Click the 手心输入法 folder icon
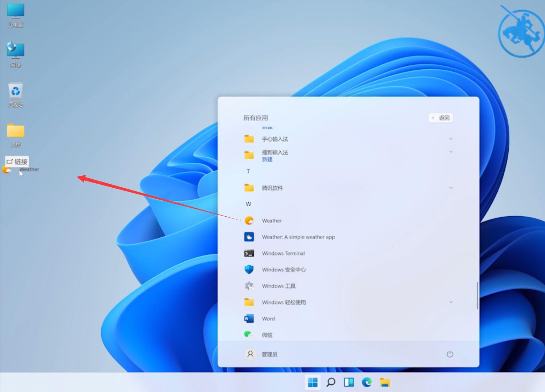The image size is (545, 392). [249, 139]
